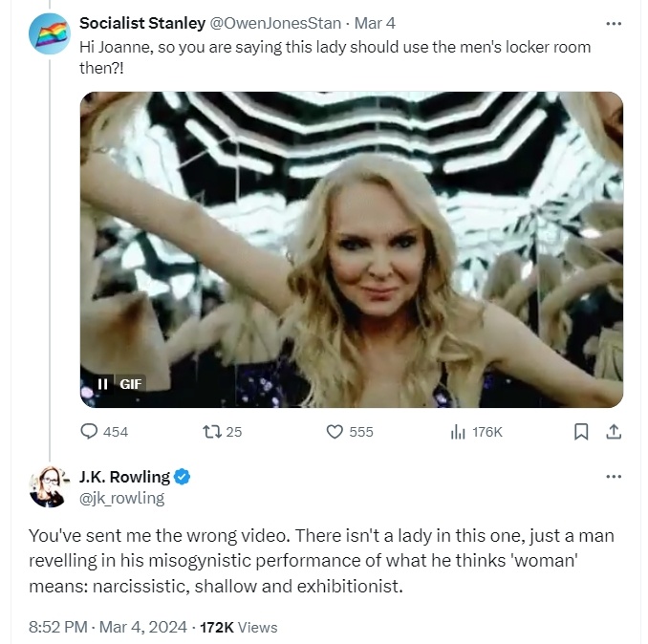The image size is (648, 644).
Task: Go to the @jk_rowling handle
Action: tap(122, 498)
